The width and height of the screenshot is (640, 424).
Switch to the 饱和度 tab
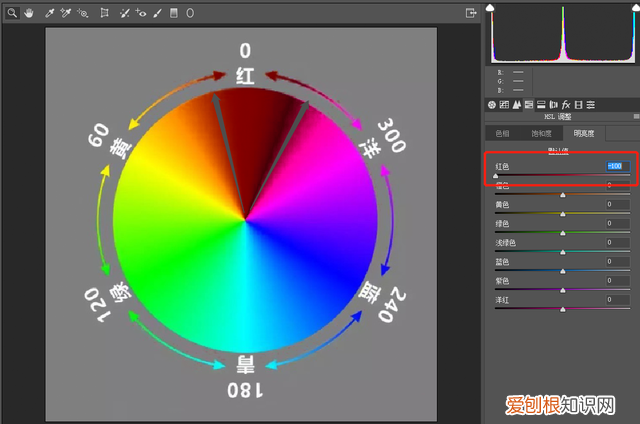pos(541,132)
